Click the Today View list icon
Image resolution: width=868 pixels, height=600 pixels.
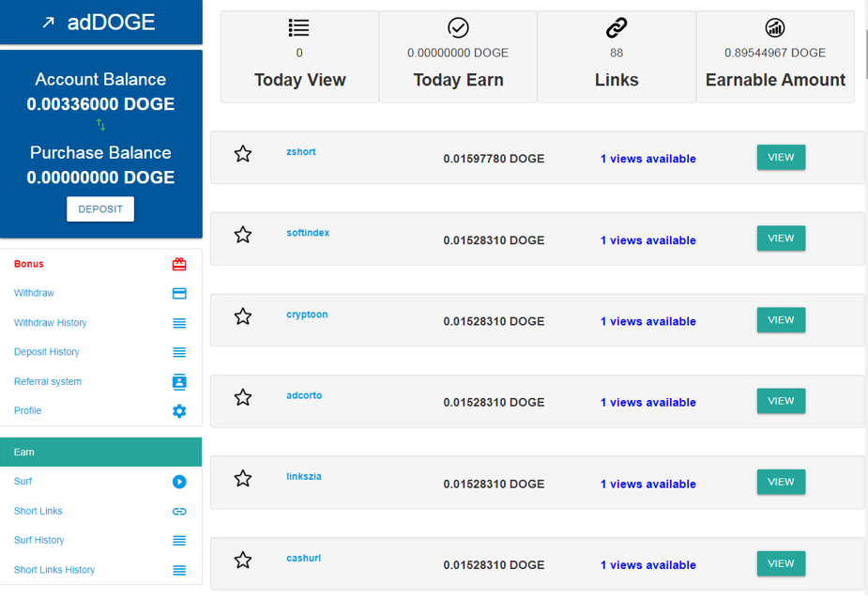[x=299, y=27]
